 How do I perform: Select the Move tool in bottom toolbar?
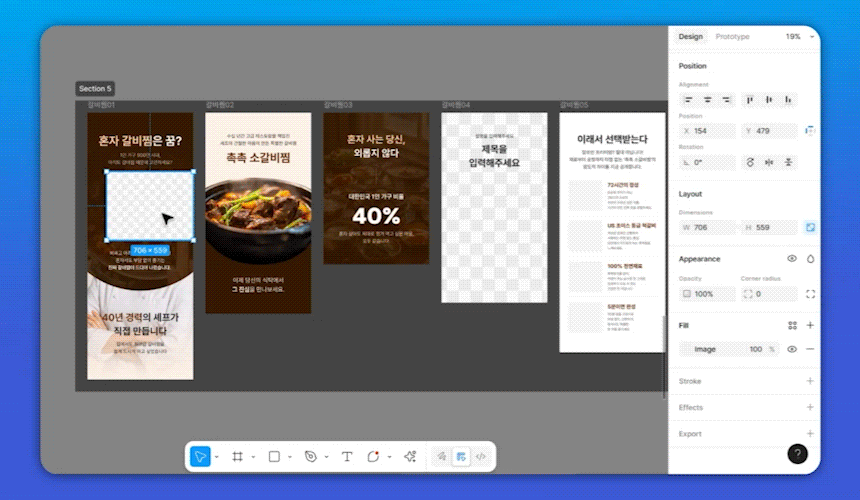click(200, 456)
